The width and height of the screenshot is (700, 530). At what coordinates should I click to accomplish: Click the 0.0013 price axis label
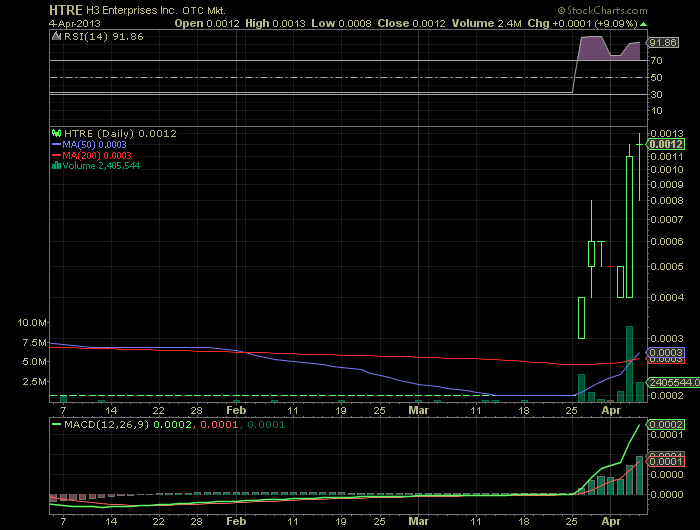667,134
